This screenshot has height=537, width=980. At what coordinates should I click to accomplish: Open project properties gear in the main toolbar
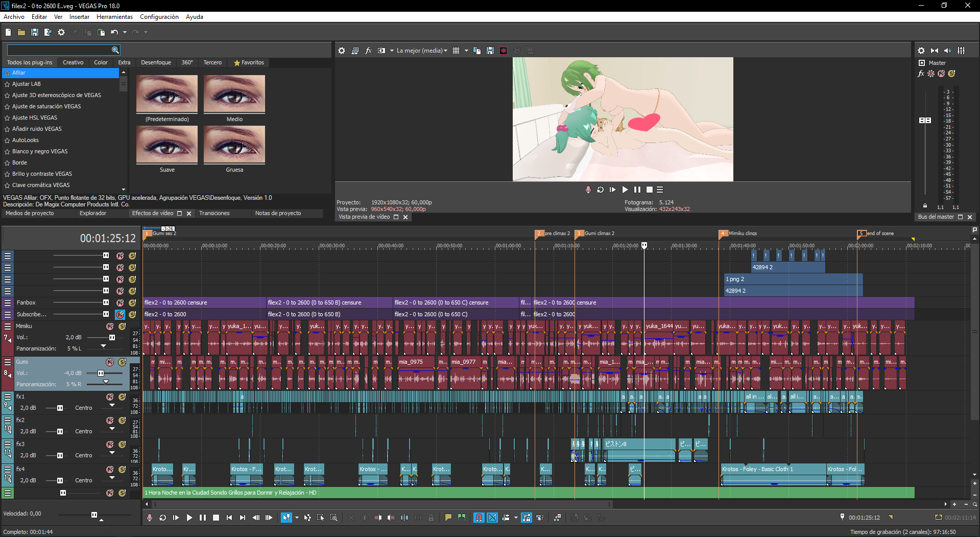(61, 32)
